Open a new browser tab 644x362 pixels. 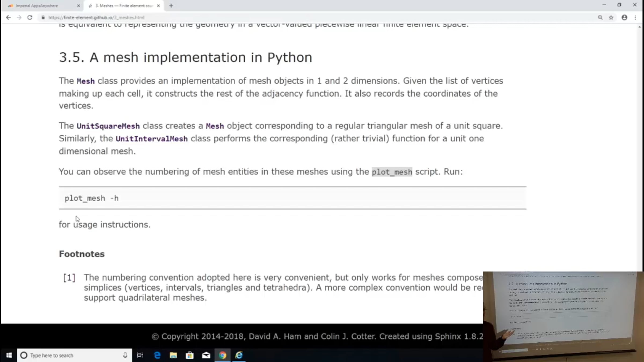coord(171,6)
